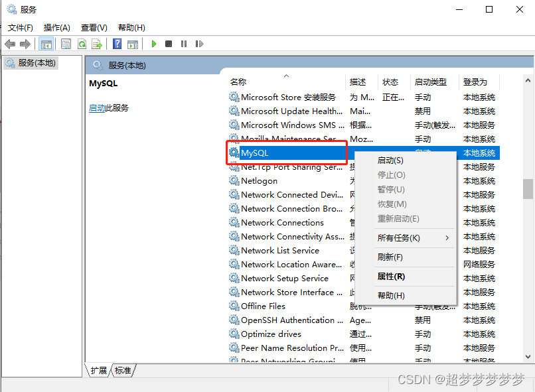Select the Microsoft Update Health service row
Screen dimensions: 535x392
coord(364,111)
